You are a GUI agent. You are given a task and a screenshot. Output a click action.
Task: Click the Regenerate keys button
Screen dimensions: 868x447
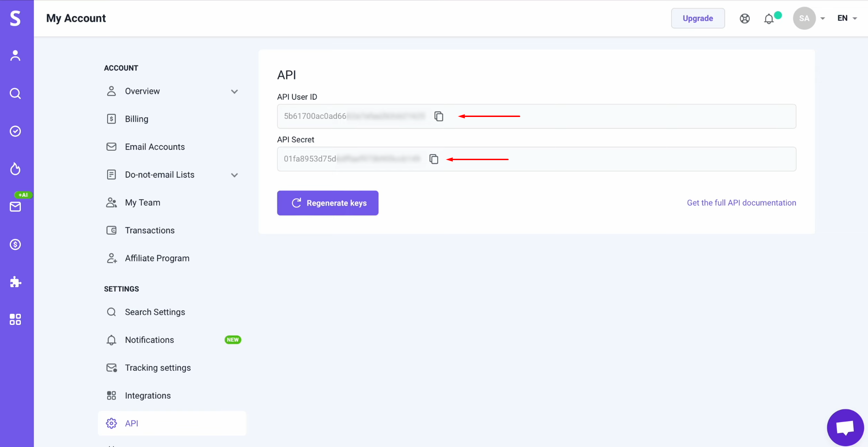327,203
